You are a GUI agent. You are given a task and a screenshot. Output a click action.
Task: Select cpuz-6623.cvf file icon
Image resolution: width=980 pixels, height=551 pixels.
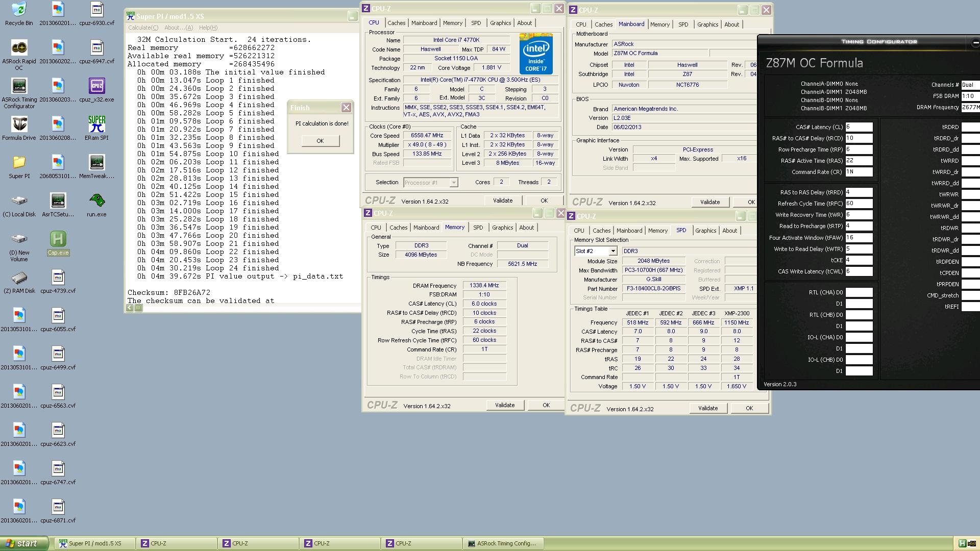point(58,435)
